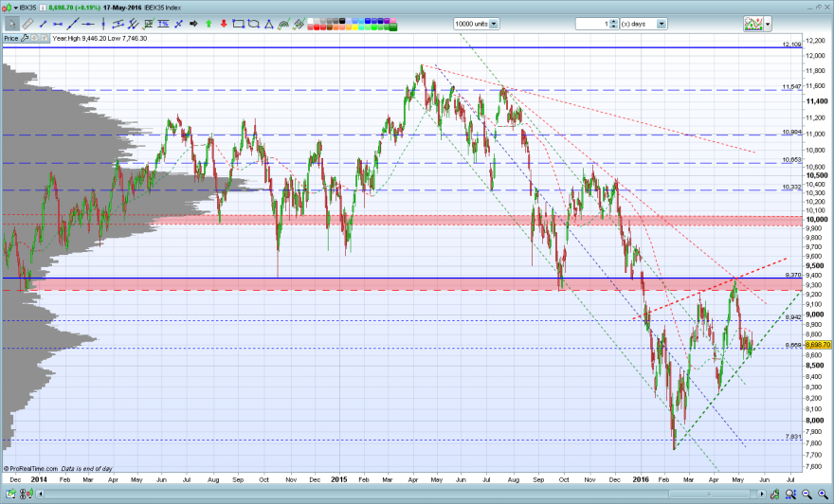Pick the yellow color swatch
The image size is (834, 504).
click(355, 27)
